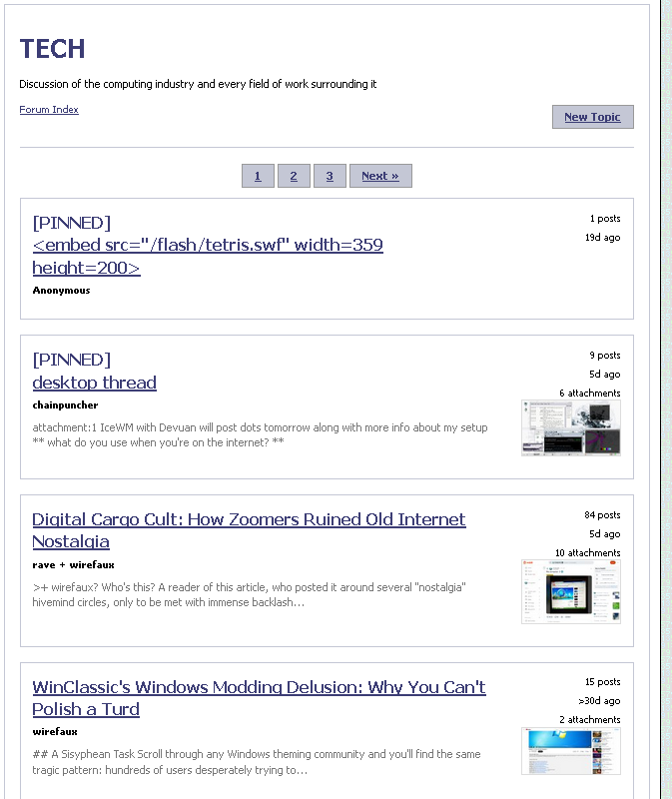Select author name chainpuncher
Screen dimensions: 672x799
65,405
